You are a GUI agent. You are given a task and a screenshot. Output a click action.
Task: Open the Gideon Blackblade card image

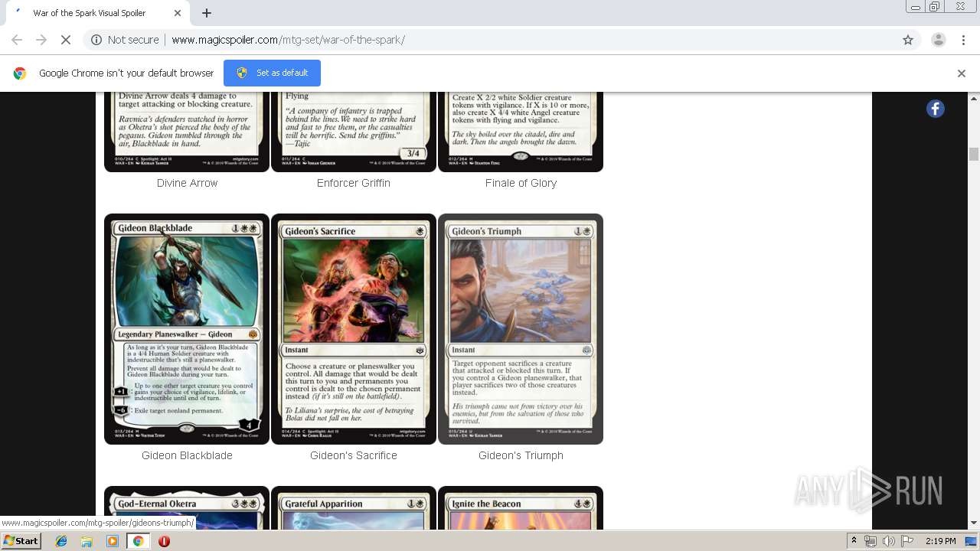pos(187,329)
